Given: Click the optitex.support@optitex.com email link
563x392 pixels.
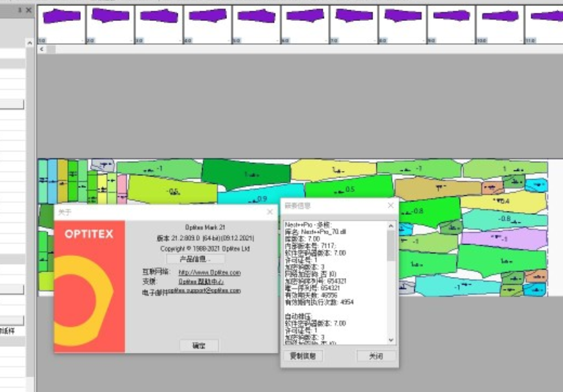Looking at the screenshot, I should pos(204,290).
